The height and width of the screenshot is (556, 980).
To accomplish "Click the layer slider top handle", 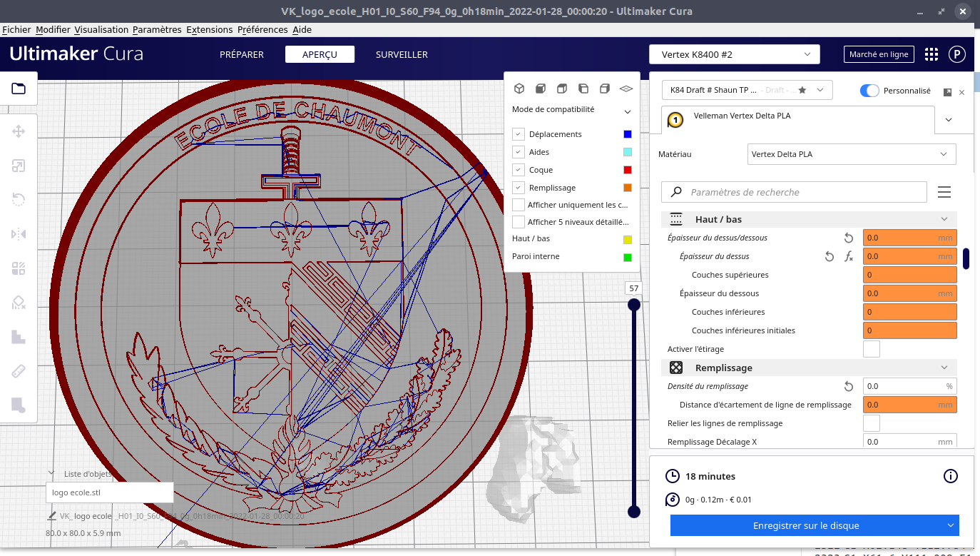I will pos(633,305).
